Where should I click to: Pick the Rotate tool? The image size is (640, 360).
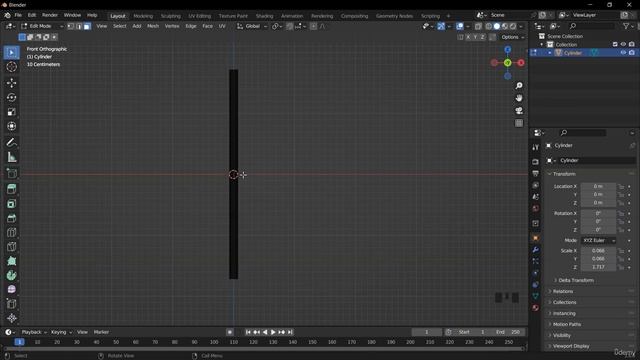pos(11,97)
